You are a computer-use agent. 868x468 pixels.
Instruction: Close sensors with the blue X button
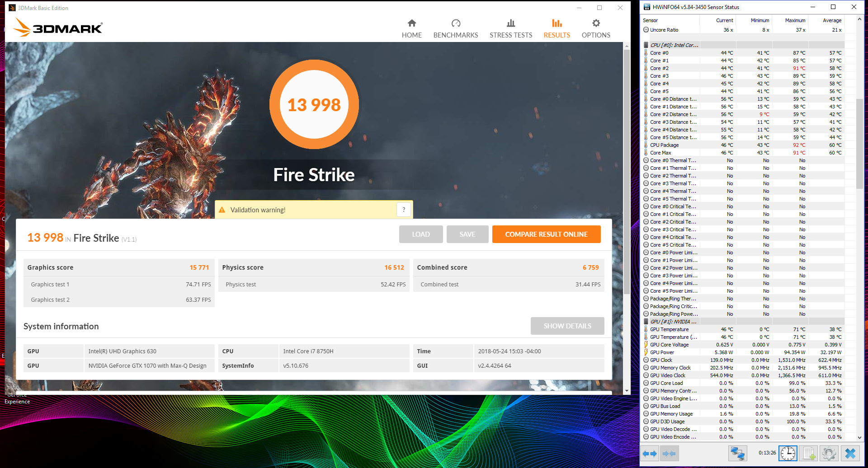point(850,453)
